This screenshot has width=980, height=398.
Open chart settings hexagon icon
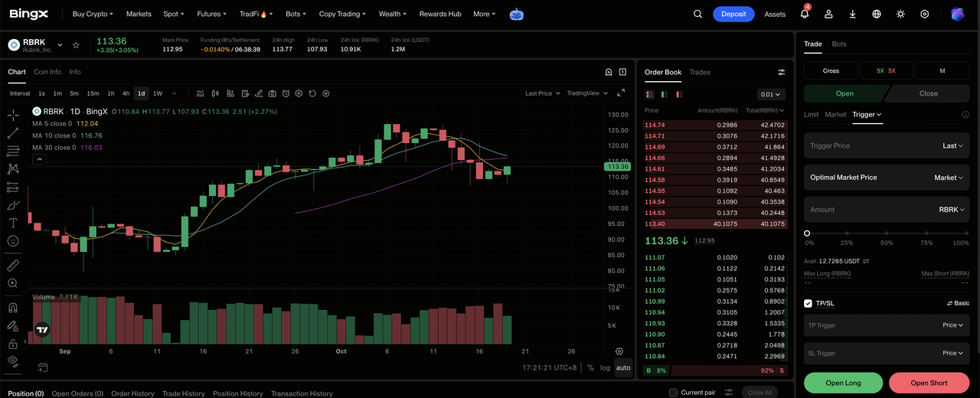299,93
